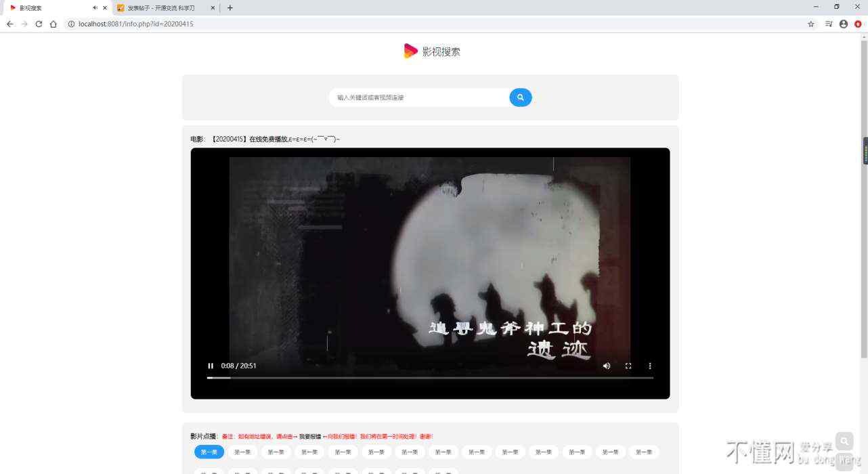
Task: Click the red extension icon
Action: pyautogui.click(x=858, y=24)
